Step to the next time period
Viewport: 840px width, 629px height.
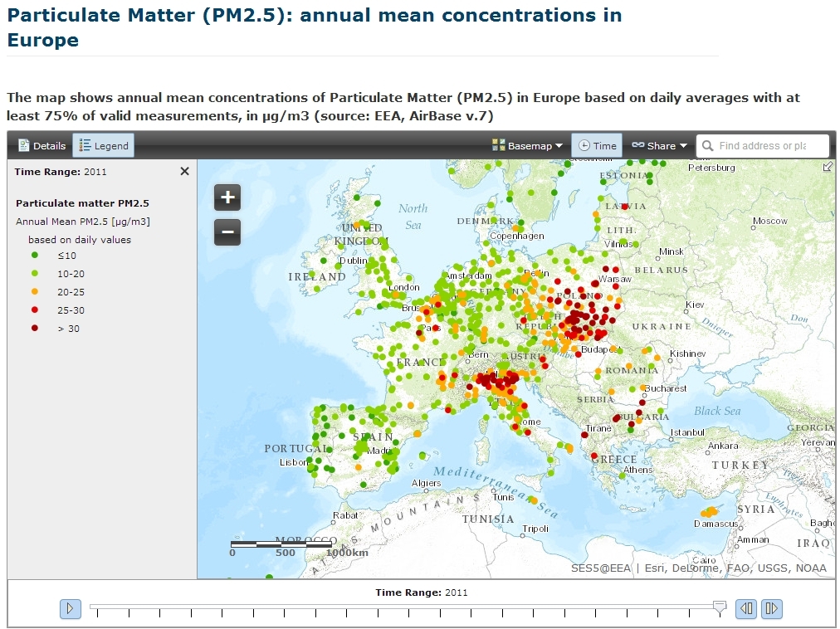point(772,609)
